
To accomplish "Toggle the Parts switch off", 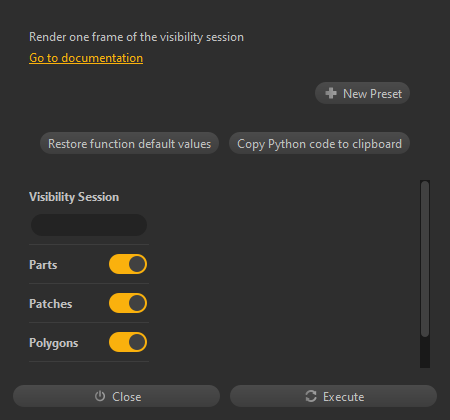I will click(x=128, y=264).
